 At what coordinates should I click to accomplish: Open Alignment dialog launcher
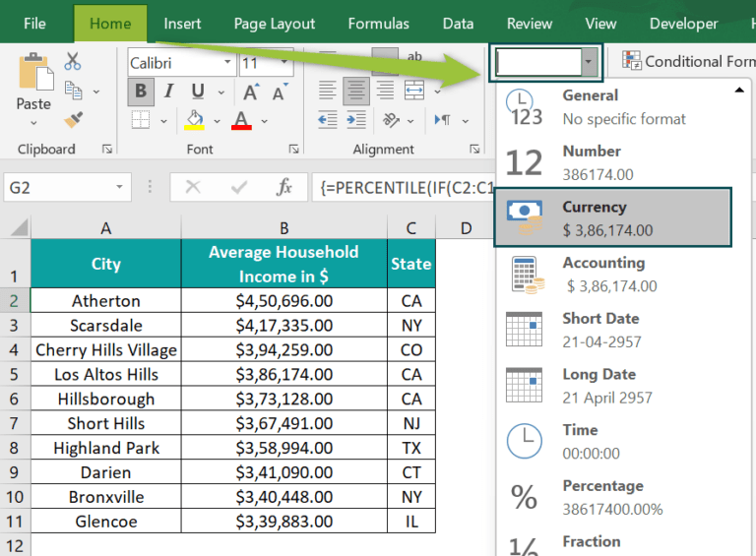point(474,150)
